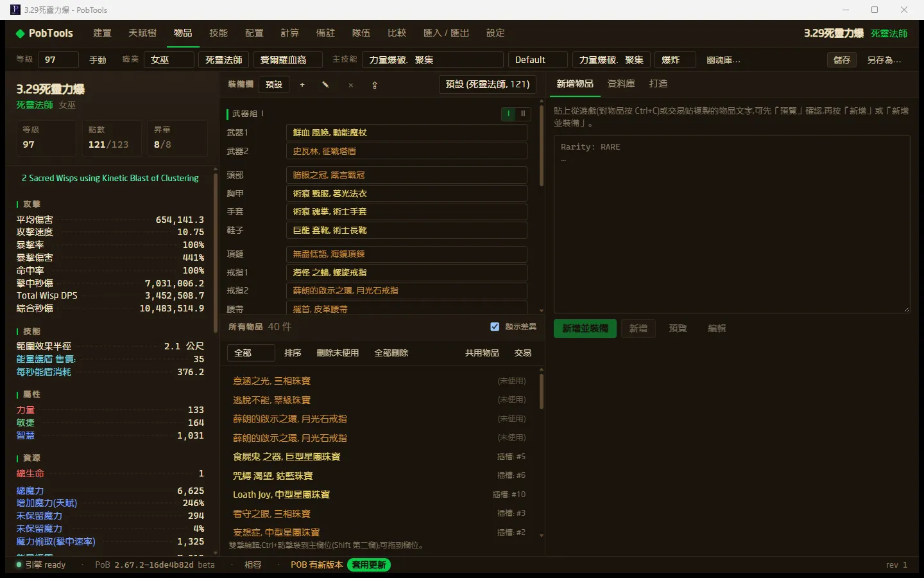Open the 設定 tab
This screenshot has width=924, height=578.
click(495, 33)
